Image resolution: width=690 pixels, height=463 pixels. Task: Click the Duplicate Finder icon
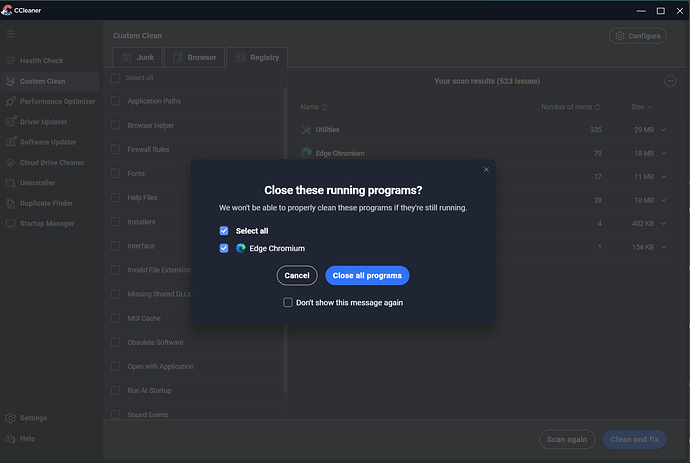click(11, 203)
